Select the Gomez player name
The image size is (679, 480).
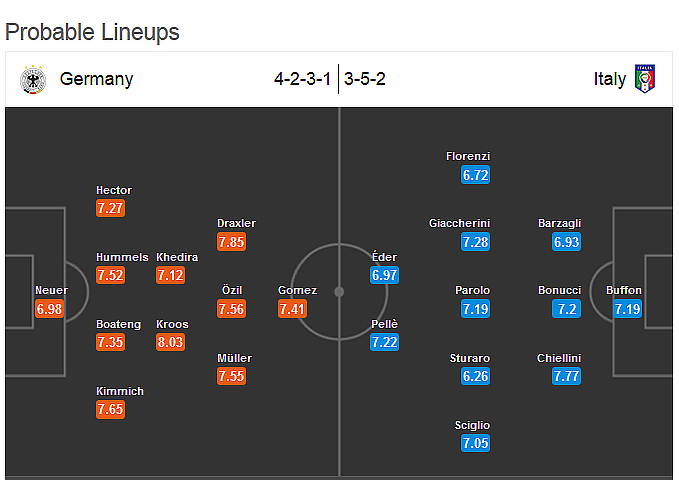[297, 291]
